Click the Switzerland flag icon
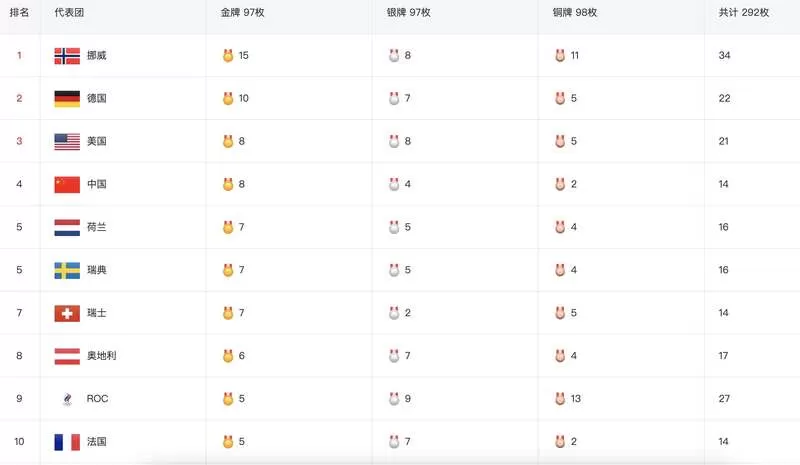The height and width of the screenshot is (465, 800). 67,313
